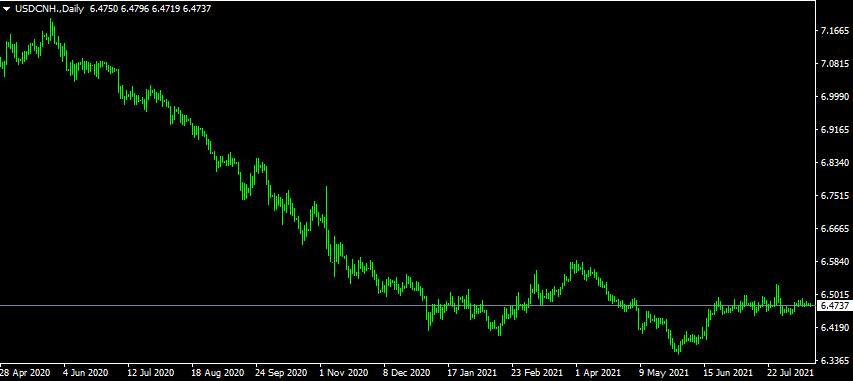Select OHLC values 6.4750 6.4796 6.4719 6.4737

coord(151,9)
